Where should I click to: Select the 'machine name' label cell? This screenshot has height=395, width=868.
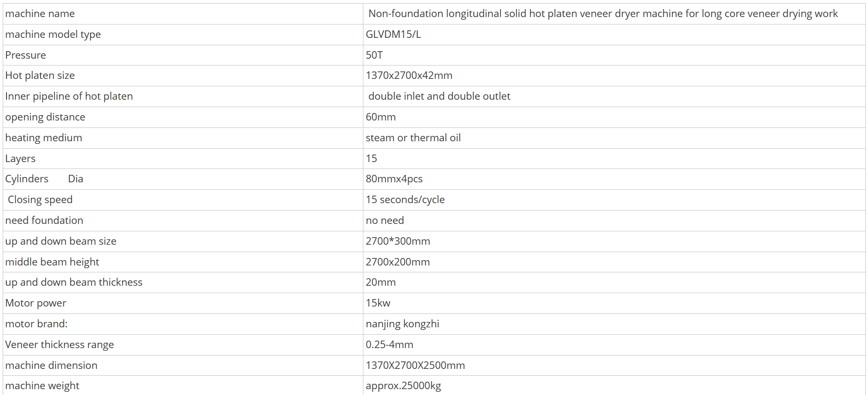click(183, 14)
